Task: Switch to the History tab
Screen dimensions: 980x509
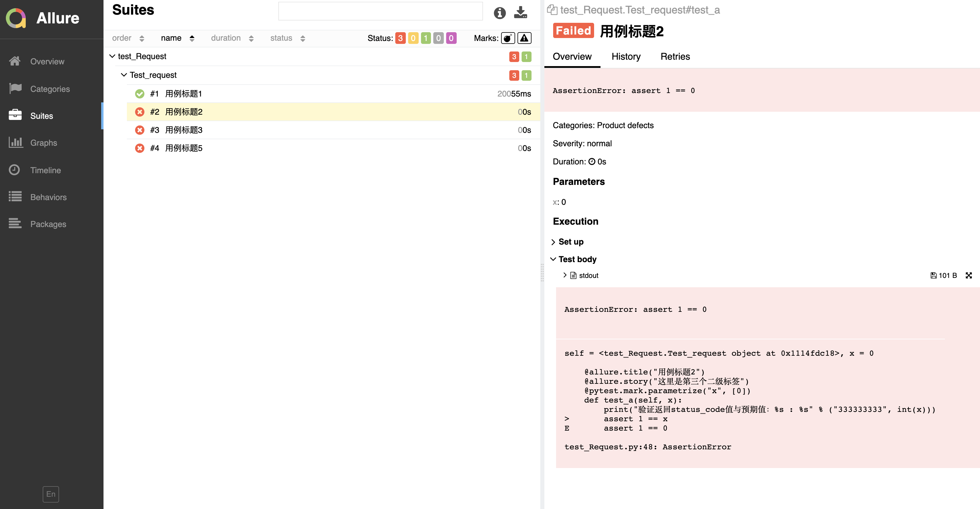Action: (x=626, y=56)
